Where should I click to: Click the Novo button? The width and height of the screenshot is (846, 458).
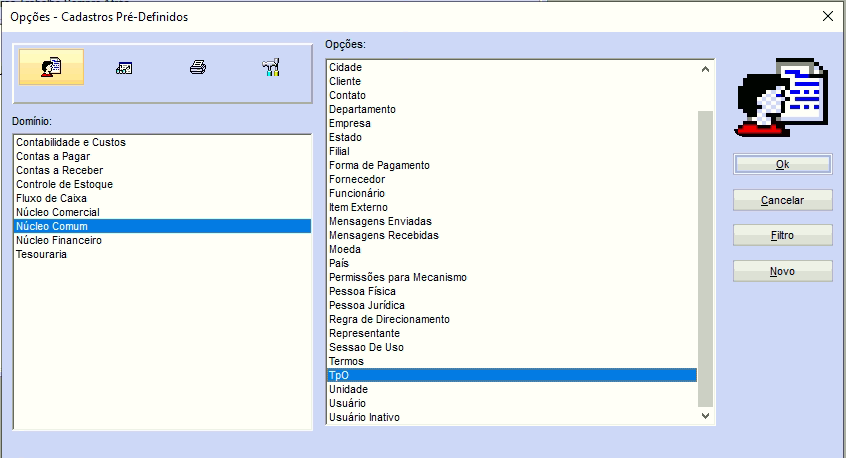click(782, 271)
